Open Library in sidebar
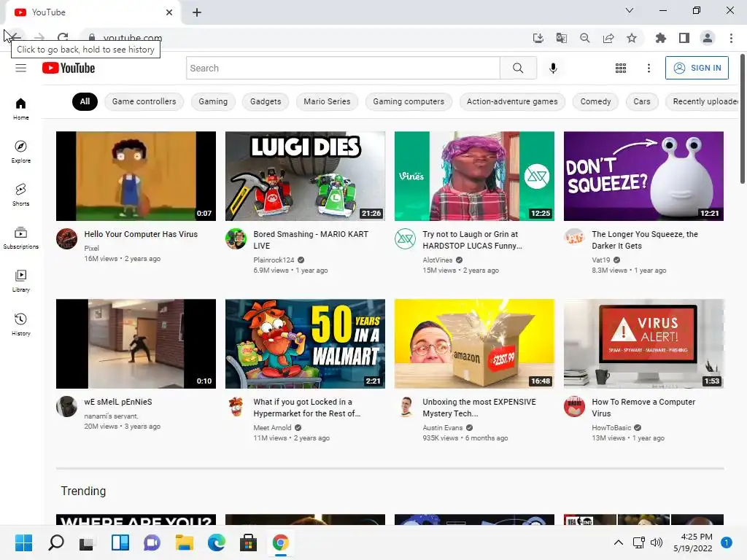 pyautogui.click(x=20, y=281)
